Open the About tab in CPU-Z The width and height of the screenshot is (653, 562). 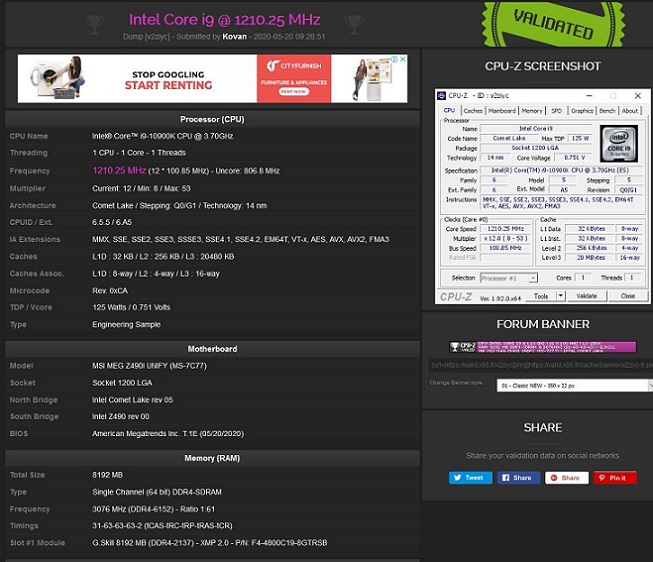[630, 111]
